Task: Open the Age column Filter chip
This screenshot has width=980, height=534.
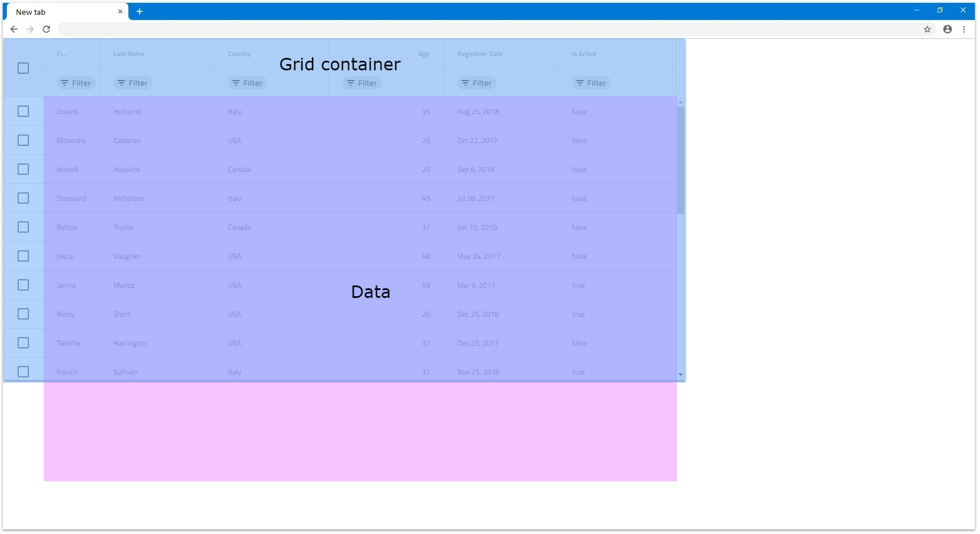Action: 362,83
